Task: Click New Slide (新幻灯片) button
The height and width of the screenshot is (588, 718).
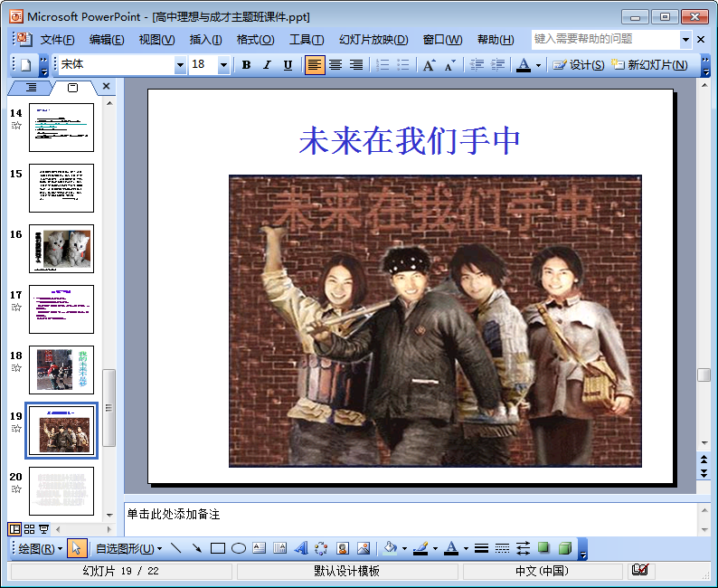Action: (x=649, y=65)
